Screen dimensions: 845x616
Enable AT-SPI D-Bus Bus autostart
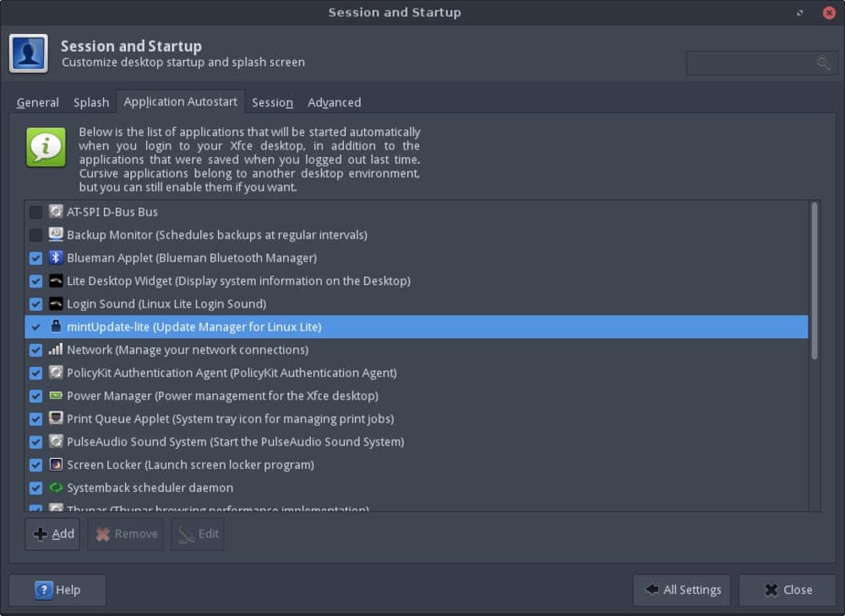[35, 212]
